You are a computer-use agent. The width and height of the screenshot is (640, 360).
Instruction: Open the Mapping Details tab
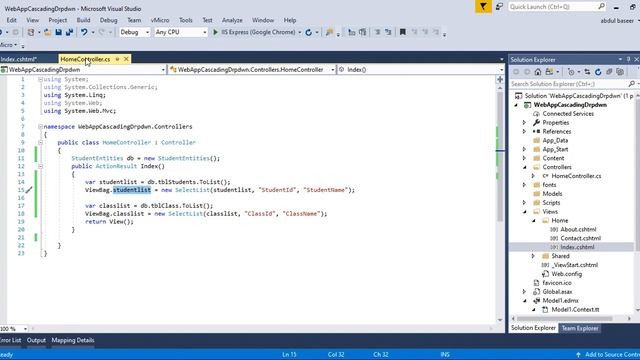coord(73,340)
